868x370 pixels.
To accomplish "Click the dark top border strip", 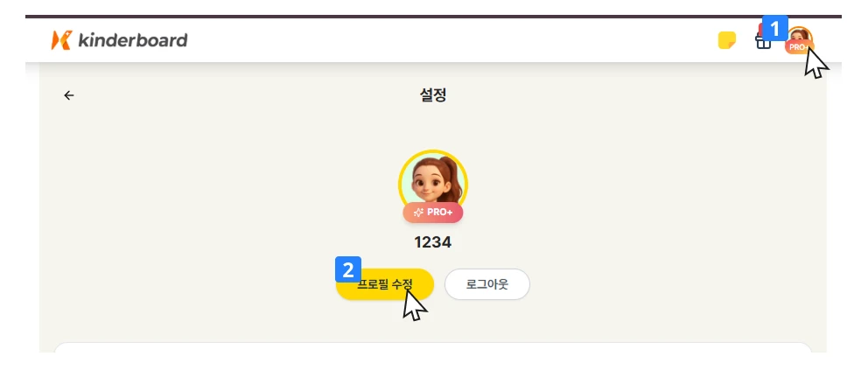I will [x=433, y=17].
